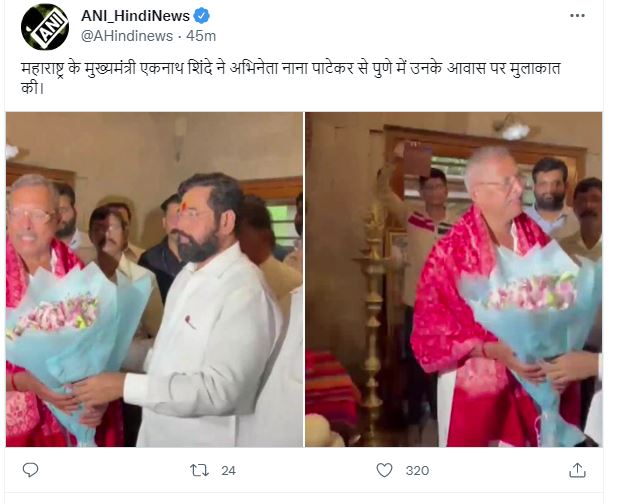Like the tweet with heart icon

[x=384, y=471]
